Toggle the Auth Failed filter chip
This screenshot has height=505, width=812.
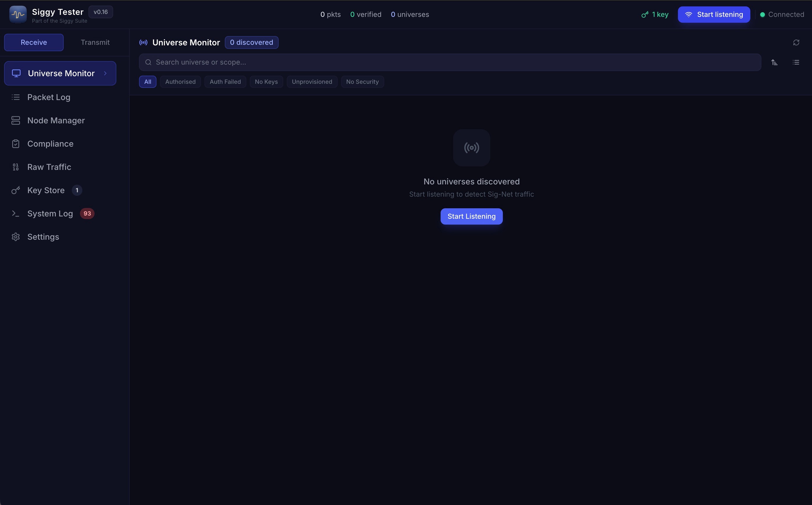[225, 82]
